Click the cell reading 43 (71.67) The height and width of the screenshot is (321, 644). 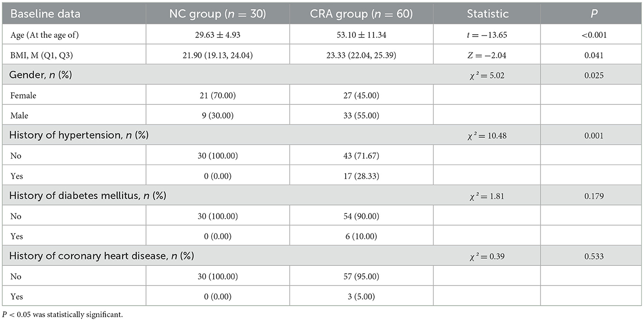point(361,155)
